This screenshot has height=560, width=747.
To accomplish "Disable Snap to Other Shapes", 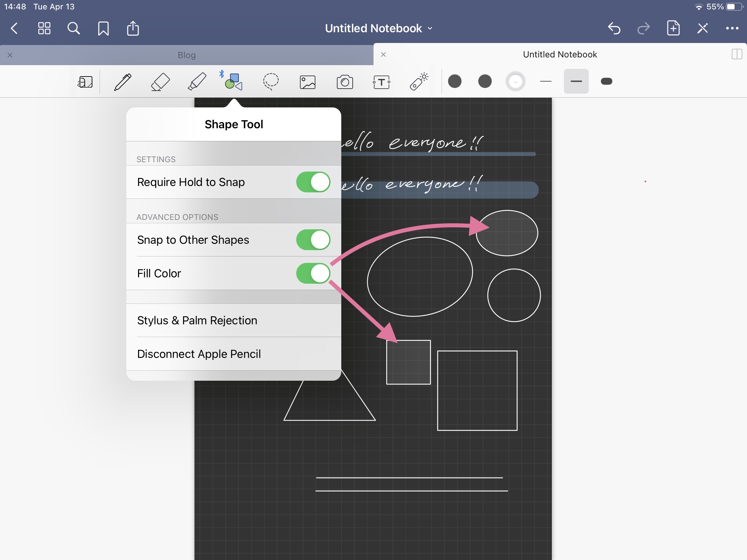I will click(313, 240).
